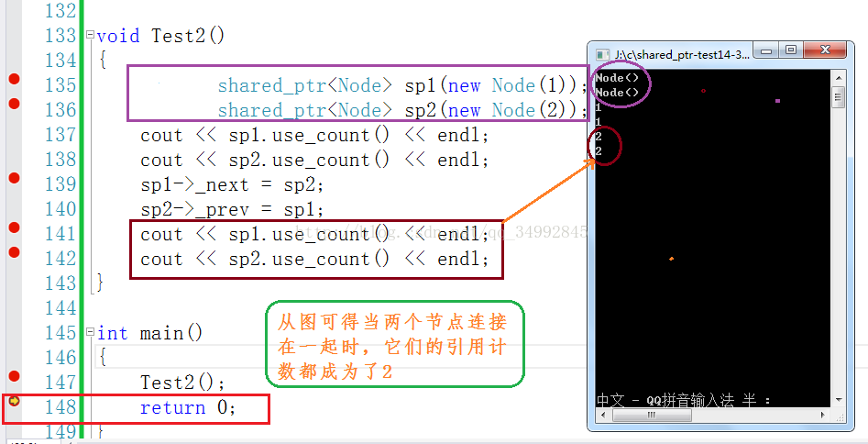Click the console horizontal scrollbar thumb
The height and width of the screenshot is (444, 868).
tap(651, 415)
